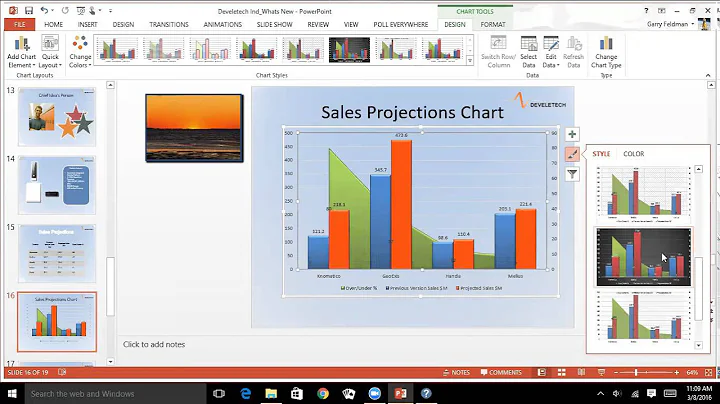Viewport: 720px width, 404px height.
Task: Open TRANSITIONS ribbon tab
Action: [169, 24]
